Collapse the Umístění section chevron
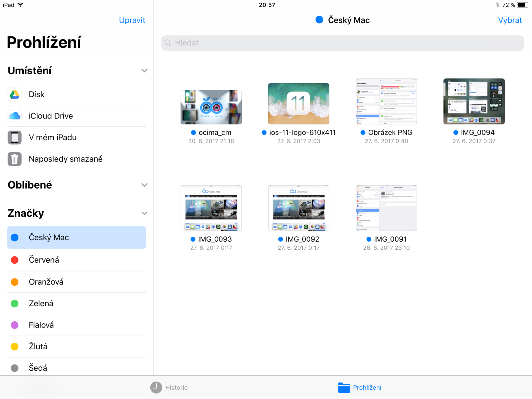 coord(144,71)
